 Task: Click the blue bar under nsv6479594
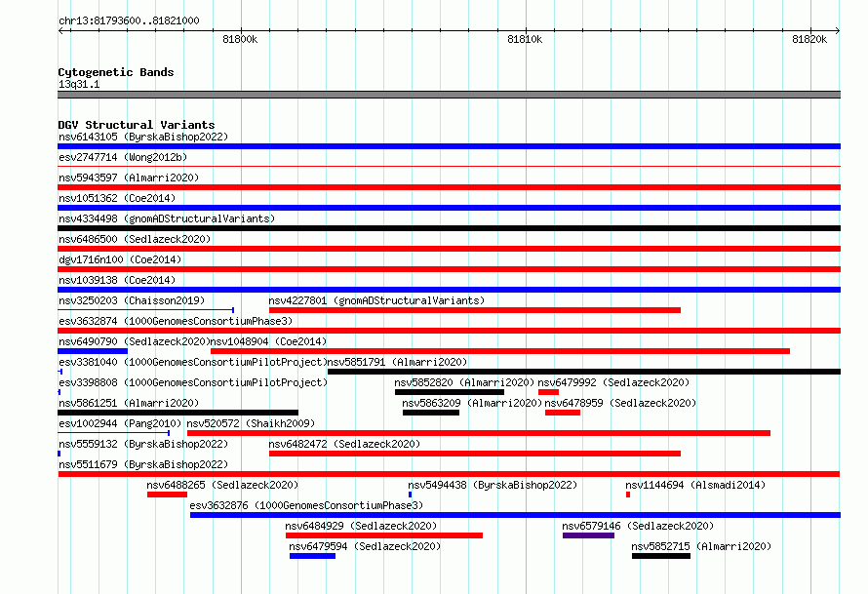(312, 556)
